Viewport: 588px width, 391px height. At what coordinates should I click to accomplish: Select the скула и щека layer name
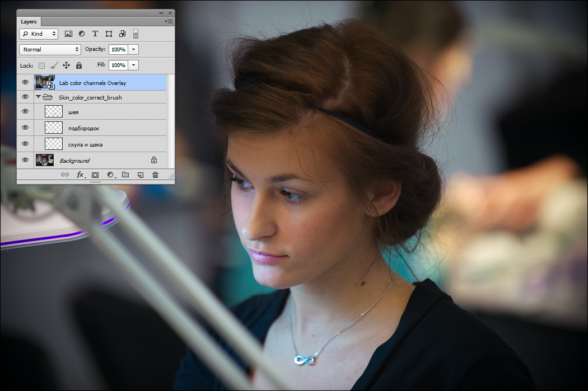(x=85, y=145)
